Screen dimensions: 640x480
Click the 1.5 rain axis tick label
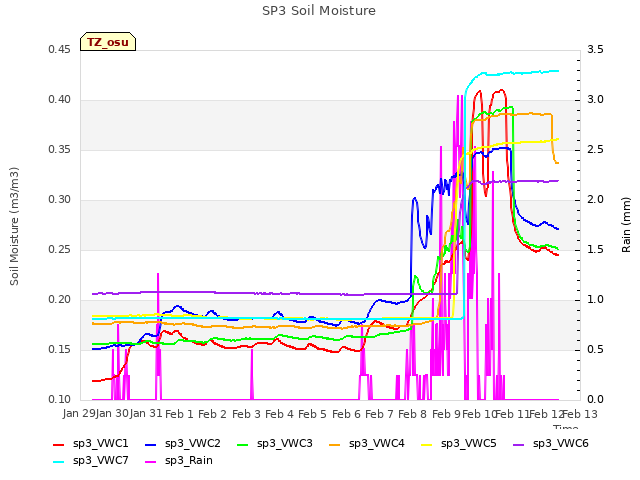click(595, 250)
